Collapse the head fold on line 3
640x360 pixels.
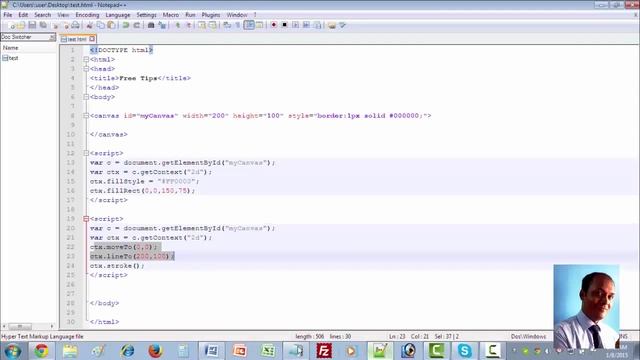[86, 69]
